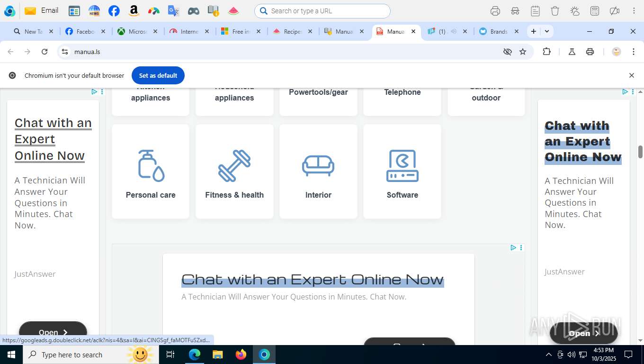Open the game controller shortcut icon
Image resolution: width=644 pixels, height=364 pixels.
[x=193, y=11]
